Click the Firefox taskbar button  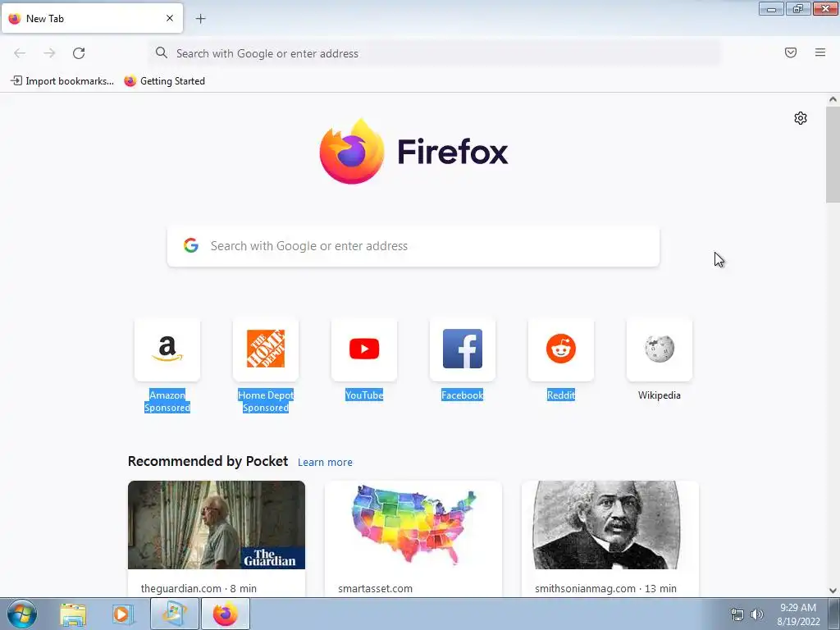tap(226, 614)
